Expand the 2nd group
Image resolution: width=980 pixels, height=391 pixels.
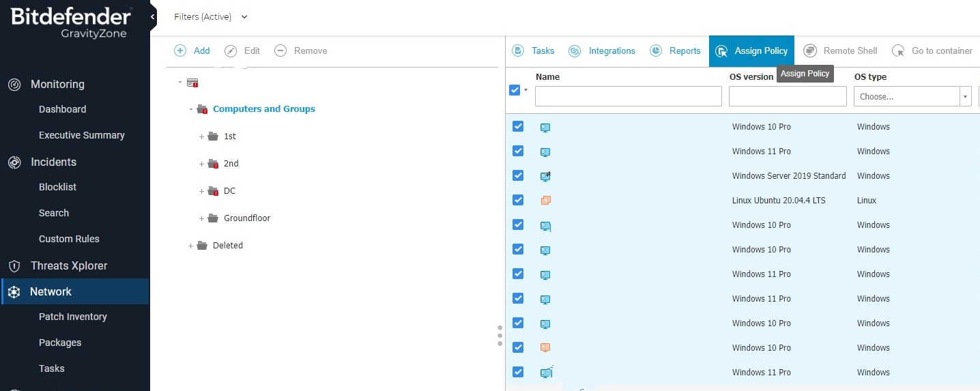coord(202,164)
